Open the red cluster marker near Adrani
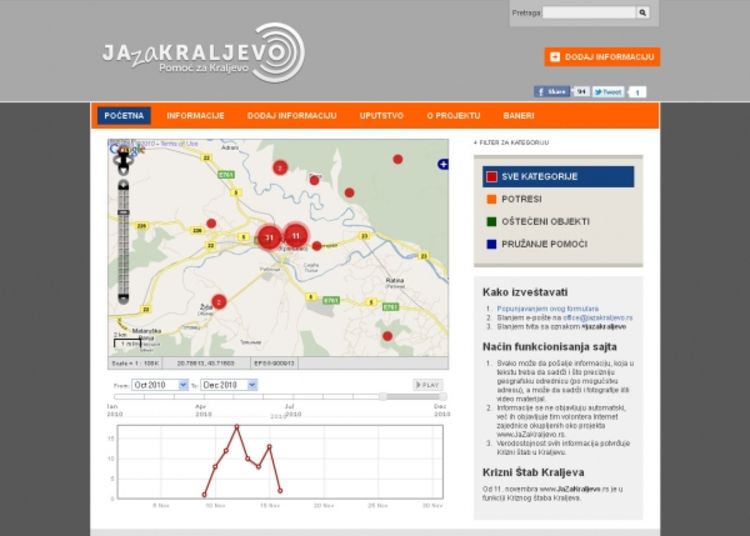 click(280, 167)
